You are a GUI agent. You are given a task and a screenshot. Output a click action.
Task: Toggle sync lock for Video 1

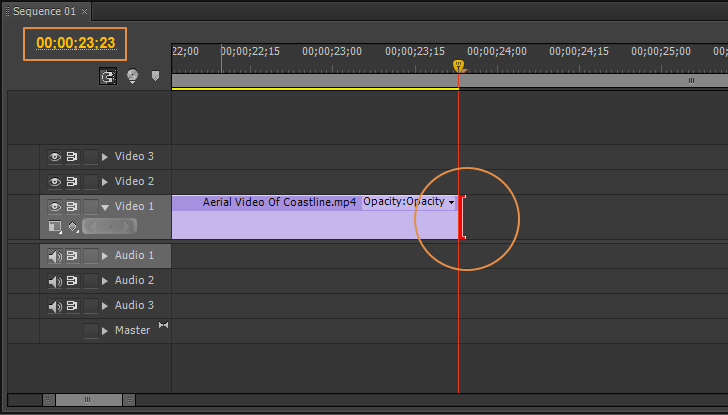[x=72, y=207]
